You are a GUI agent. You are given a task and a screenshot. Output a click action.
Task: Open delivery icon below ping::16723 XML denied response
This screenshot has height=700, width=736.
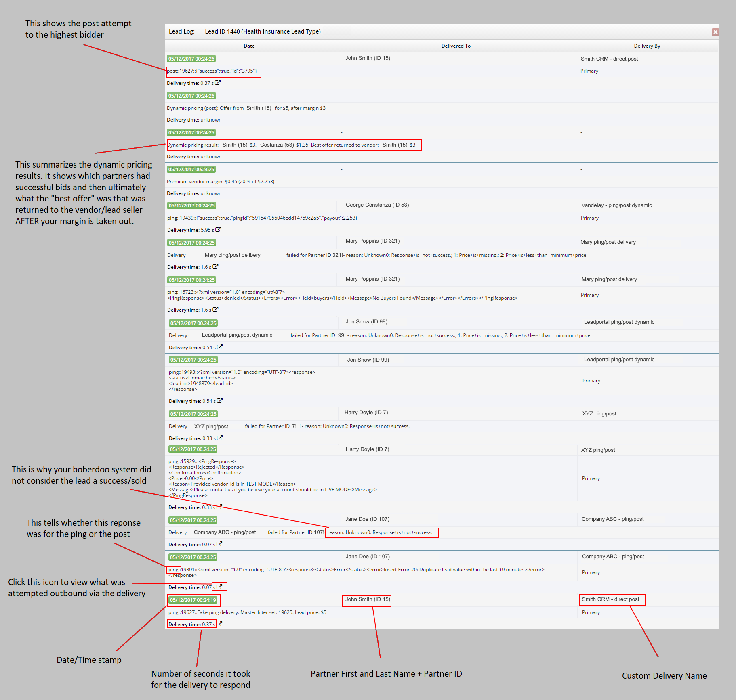[215, 310]
